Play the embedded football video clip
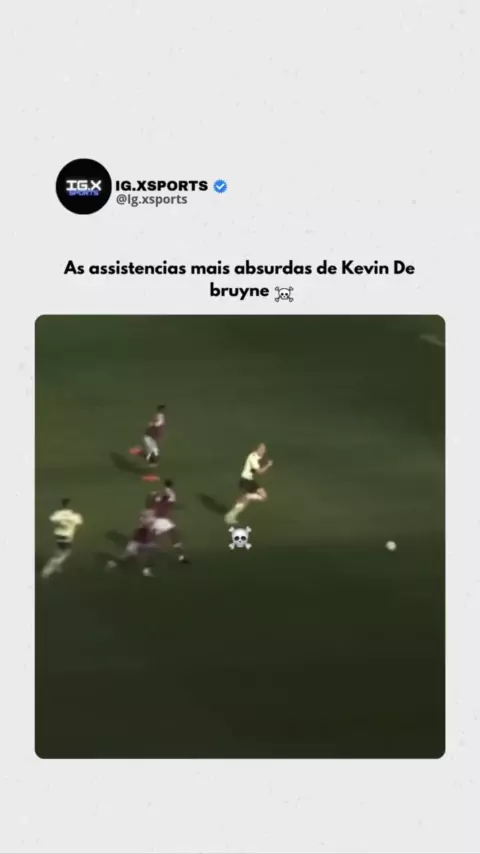 click(240, 536)
